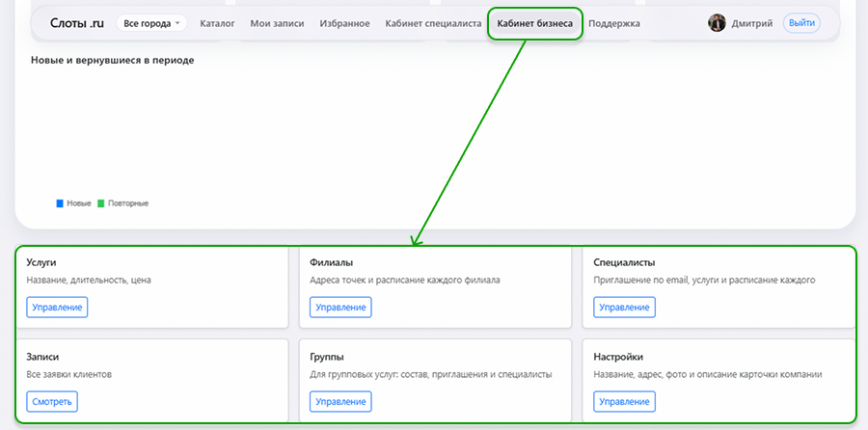Click the text Все заявки клиентов

click(x=69, y=375)
